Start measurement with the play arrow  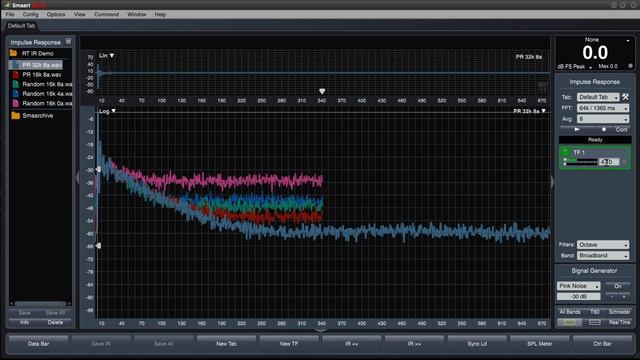point(577,129)
